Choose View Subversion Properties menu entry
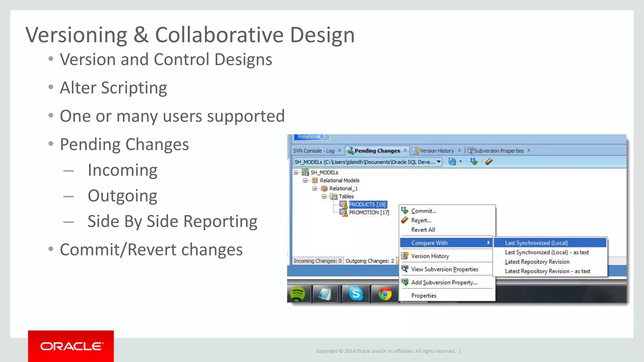 coord(447,269)
